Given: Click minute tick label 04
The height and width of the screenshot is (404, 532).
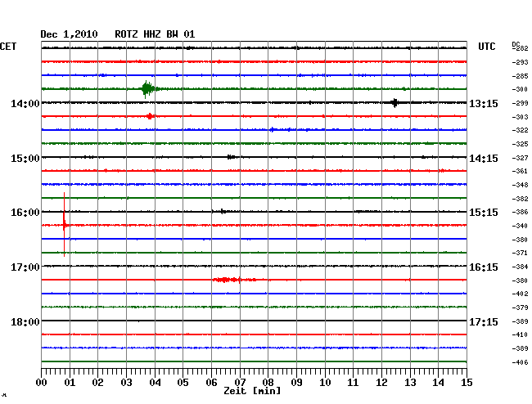Looking at the screenshot, I should tap(155, 383).
